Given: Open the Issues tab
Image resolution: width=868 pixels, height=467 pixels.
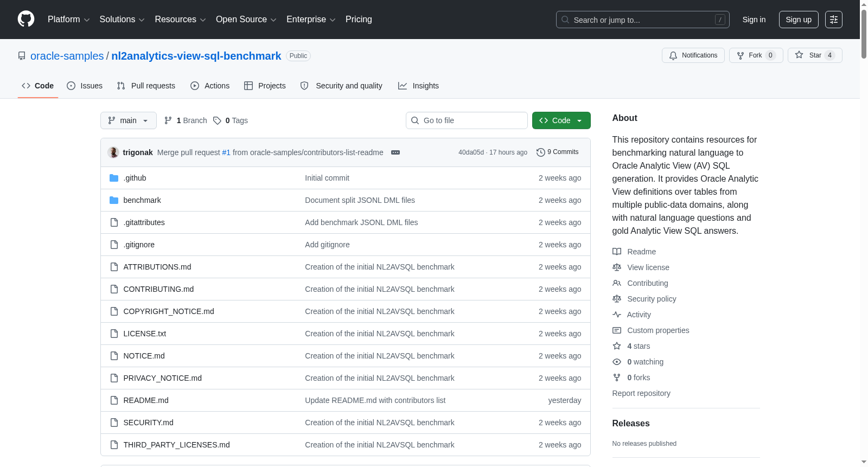Looking at the screenshot, I should [x=85, y=86].
